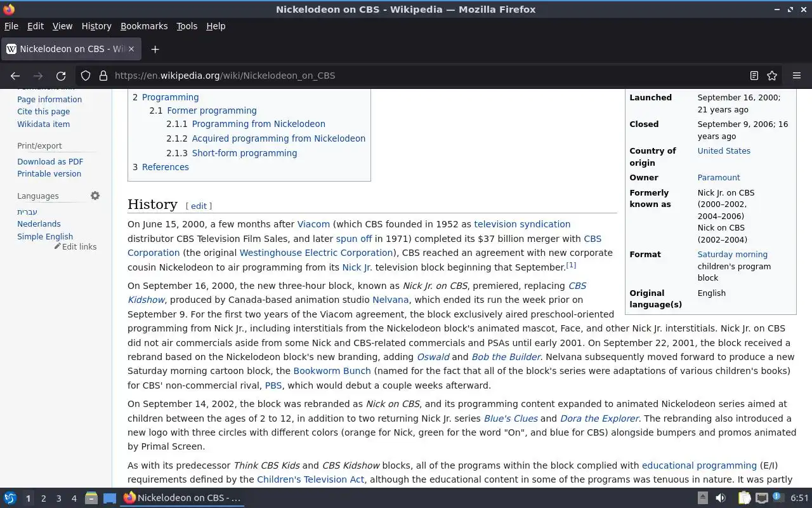Open the File menu
The width and height of the screenshot is (812, 508).
(11, 26)
